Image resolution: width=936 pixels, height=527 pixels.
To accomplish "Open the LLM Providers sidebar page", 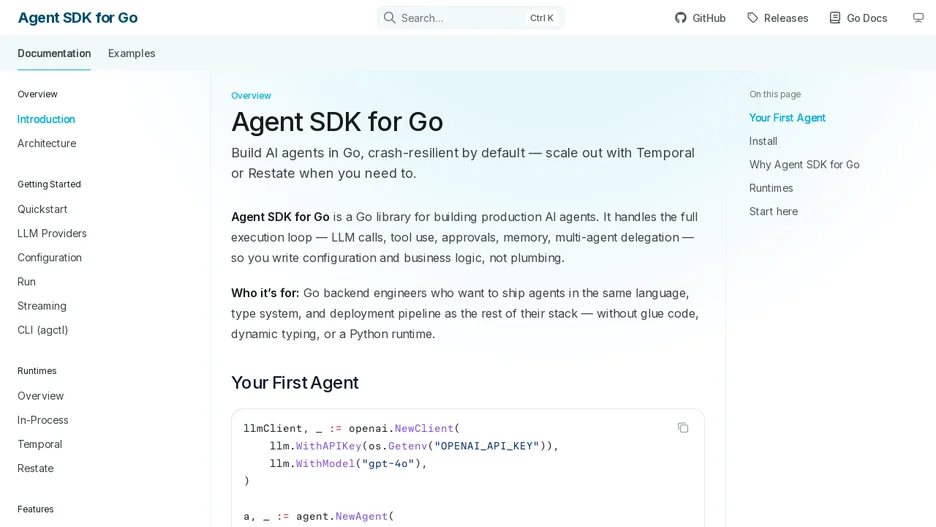I will point(52,233).
